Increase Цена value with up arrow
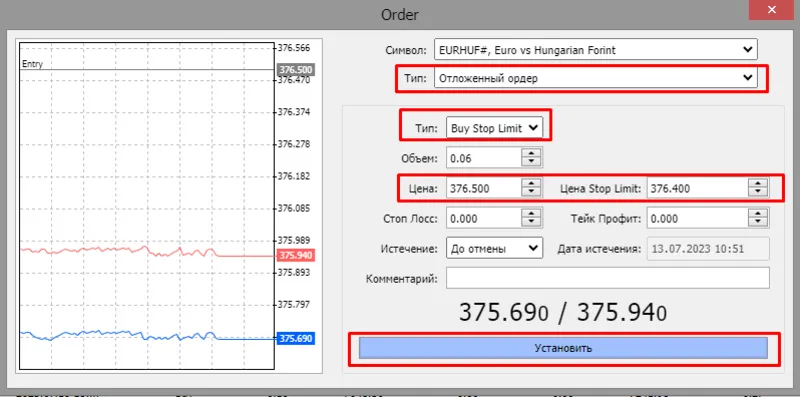The width and height of the screenshot is (800, 397). [x=531, y=184]
